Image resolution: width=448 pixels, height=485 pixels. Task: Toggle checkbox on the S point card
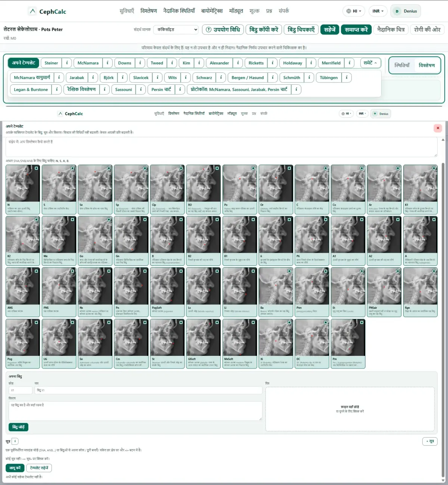tap(72, 168)
